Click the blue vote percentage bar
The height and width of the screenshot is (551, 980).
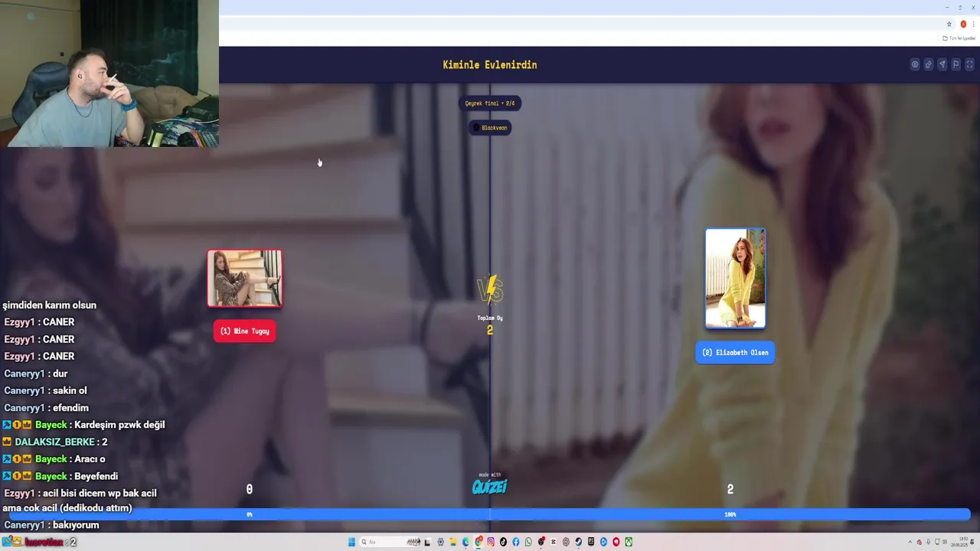[x=490, y=514]
